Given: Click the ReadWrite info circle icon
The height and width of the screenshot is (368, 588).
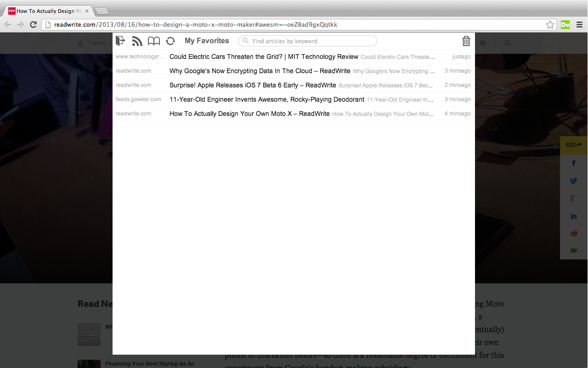Looking at the screenshot, I should [x=483, y=43].
